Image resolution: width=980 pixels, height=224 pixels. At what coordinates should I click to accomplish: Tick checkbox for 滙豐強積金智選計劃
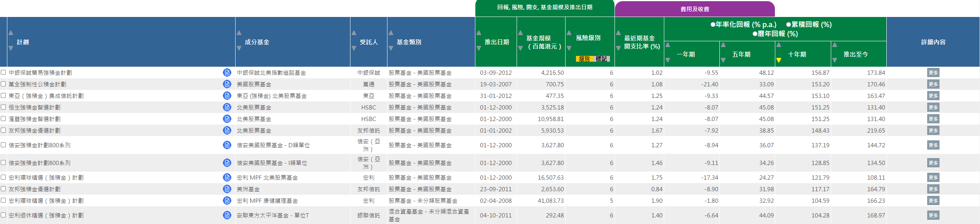click(x=3, y=118)
